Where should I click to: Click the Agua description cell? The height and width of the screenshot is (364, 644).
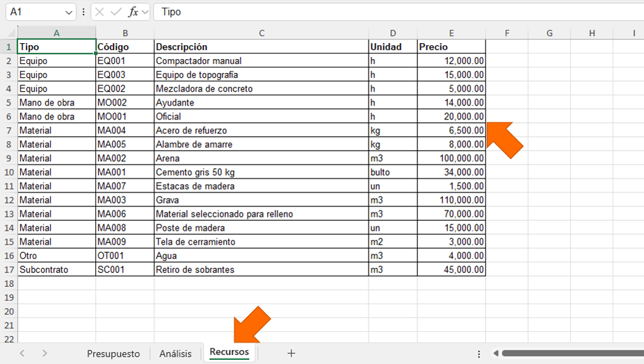(261, 256)
